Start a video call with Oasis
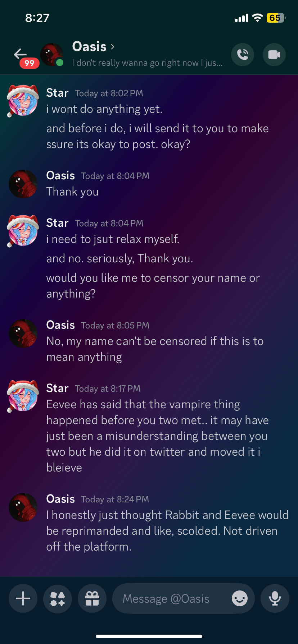 click(274, 55)
